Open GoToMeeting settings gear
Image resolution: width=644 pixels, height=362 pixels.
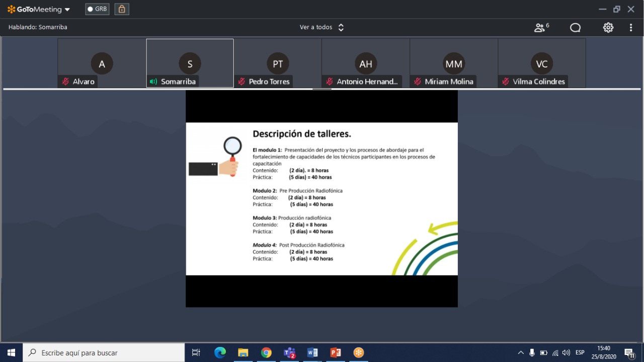608,28
